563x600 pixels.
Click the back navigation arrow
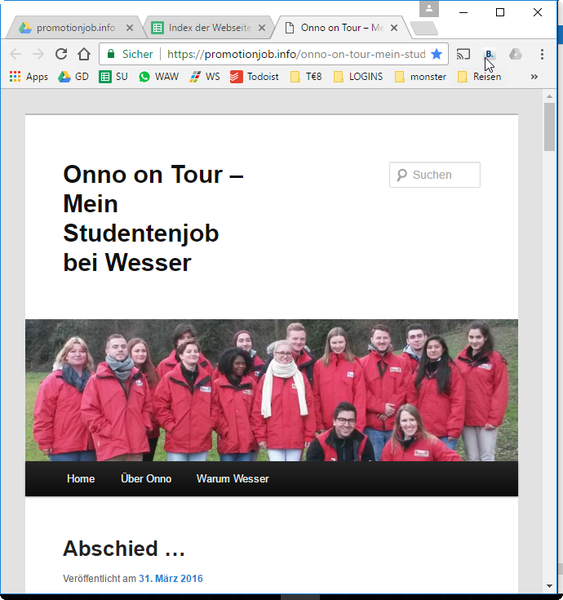point(15,54)
